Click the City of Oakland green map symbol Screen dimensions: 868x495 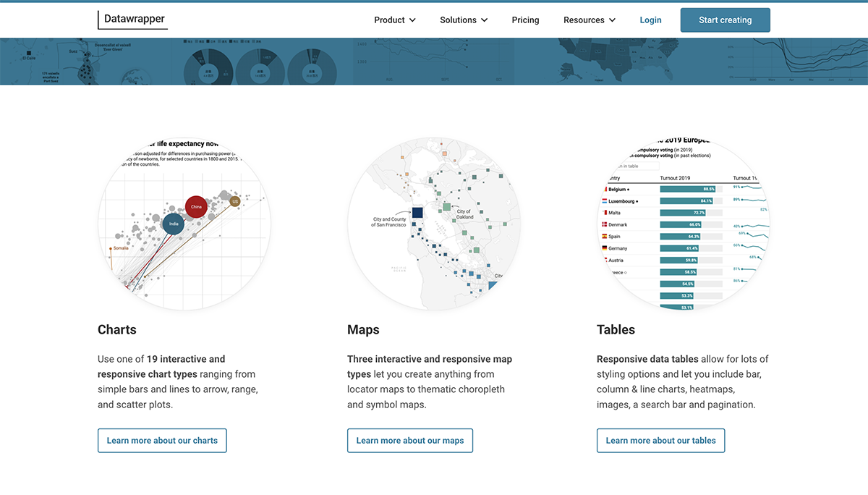point(446,207)
